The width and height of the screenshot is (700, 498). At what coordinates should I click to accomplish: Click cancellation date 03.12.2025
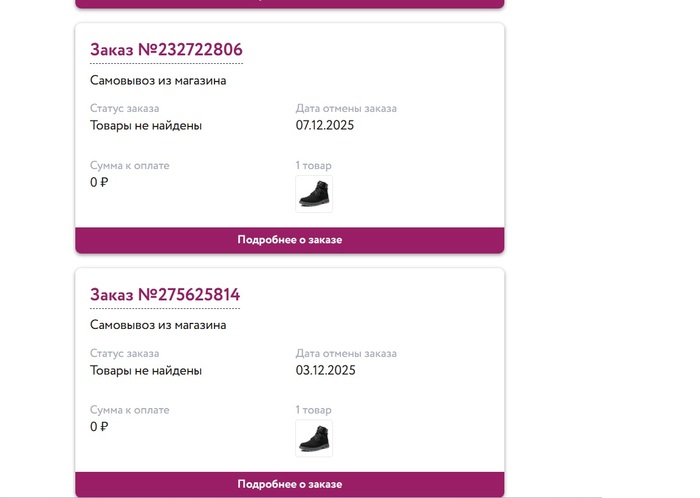tap(325, 370)
